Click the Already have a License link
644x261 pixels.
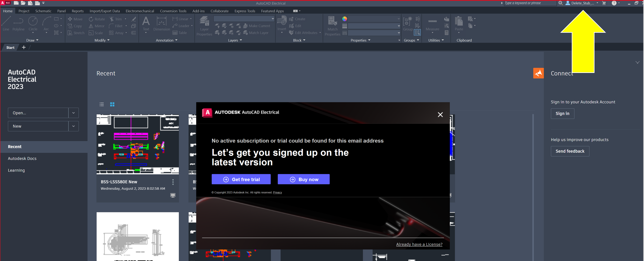(419, 244)
